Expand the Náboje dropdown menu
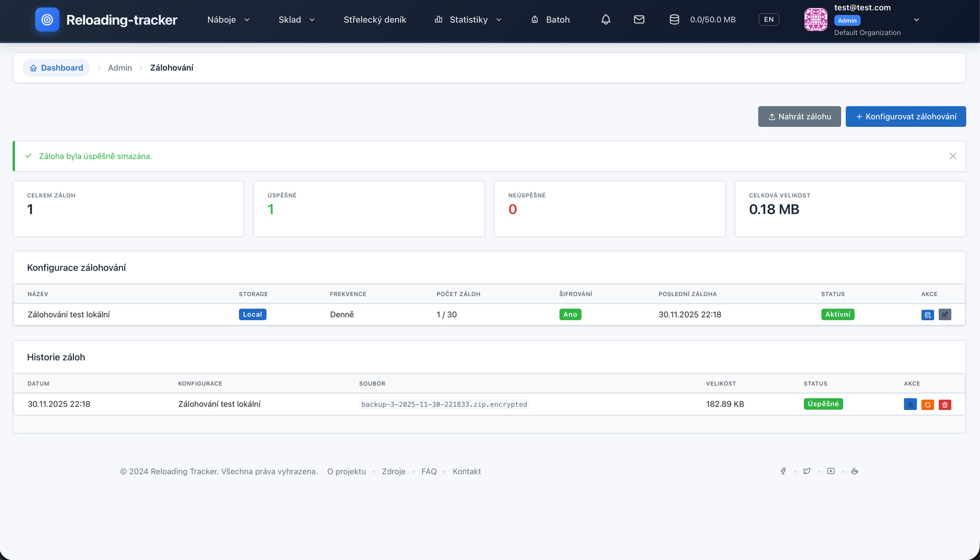Image resolution: width=980 pixels, height=560 pixels. click(228, 19)
